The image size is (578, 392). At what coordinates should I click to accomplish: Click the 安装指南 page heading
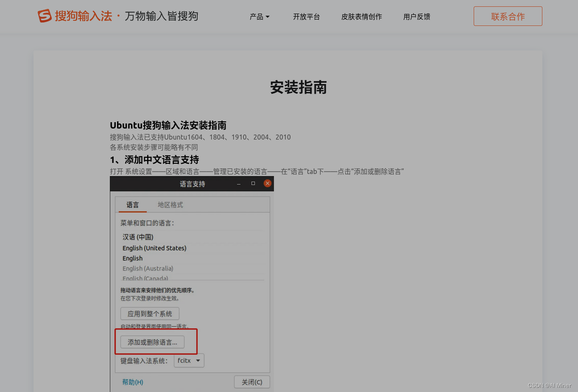(x=299, y=87)
